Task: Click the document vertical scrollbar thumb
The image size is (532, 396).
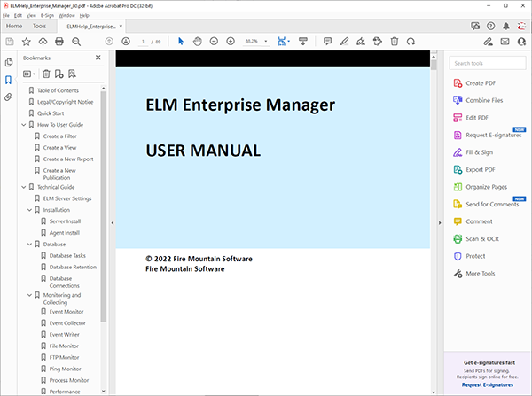Action: coord(434,66)
